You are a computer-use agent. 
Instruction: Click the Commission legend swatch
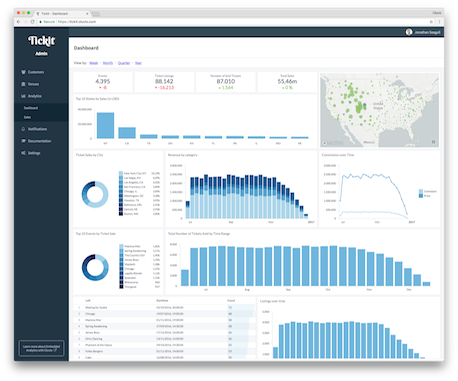421,192
